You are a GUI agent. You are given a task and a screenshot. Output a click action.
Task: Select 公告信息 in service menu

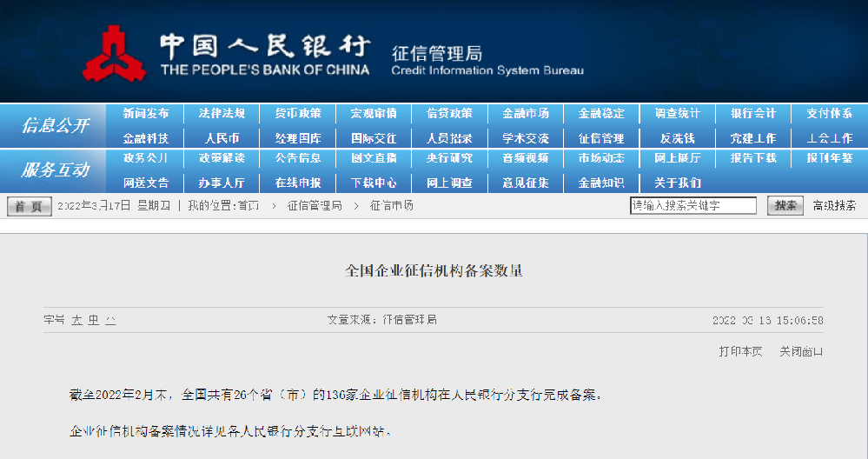click(298, 158)
